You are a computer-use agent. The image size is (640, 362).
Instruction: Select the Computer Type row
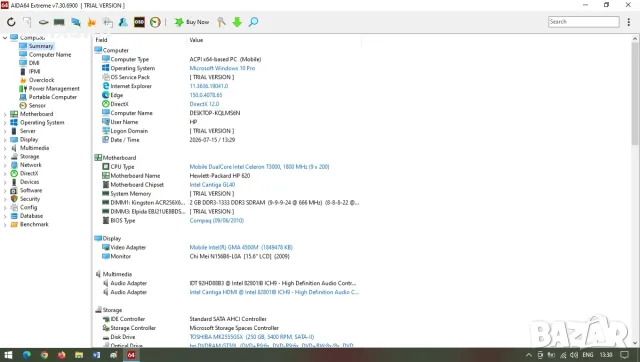click(x=228, y=59)
